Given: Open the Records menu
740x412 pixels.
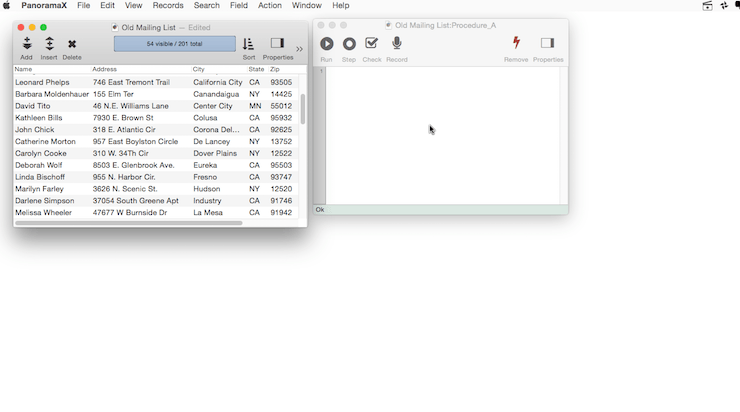Looking at the screenshot, I should point(168,6).
